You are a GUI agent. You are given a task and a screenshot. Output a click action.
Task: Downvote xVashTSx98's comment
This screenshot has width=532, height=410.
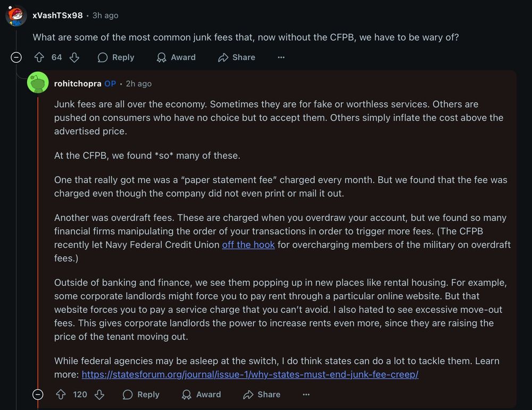coord(74,57)
